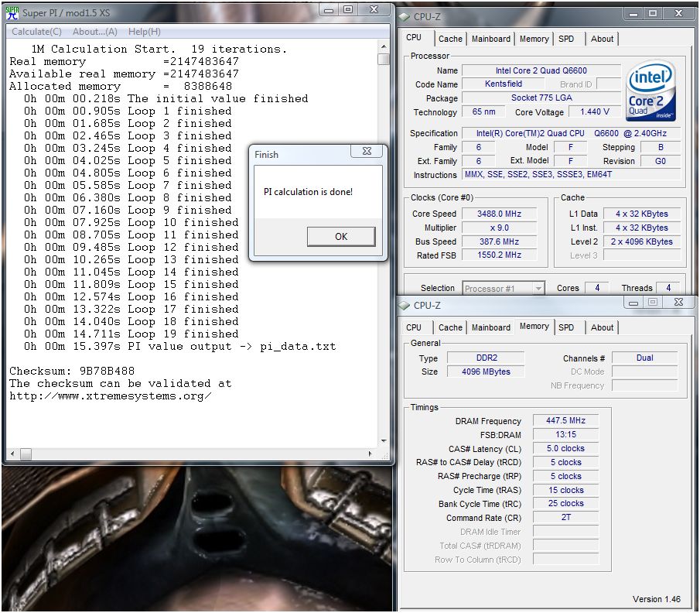Switch to Cache tab in upper CPU-Z window
Viewport: 700px width, 613px height.
[450, 39]
